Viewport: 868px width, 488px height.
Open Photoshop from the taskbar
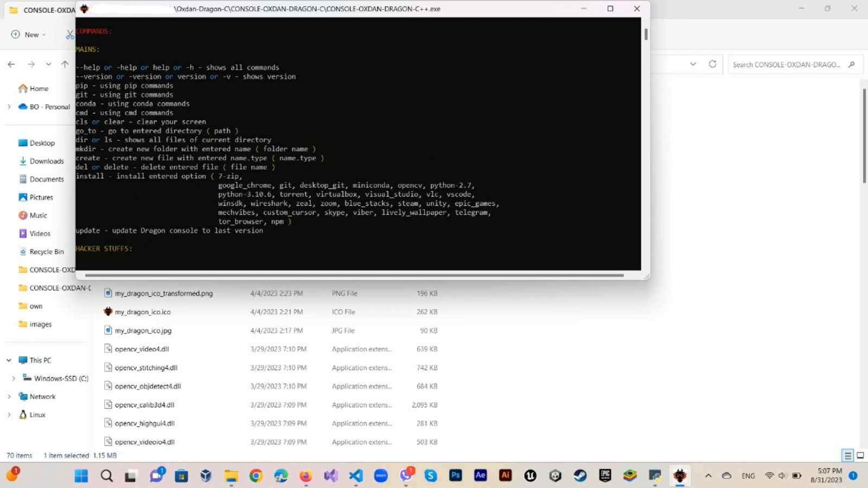455,476
